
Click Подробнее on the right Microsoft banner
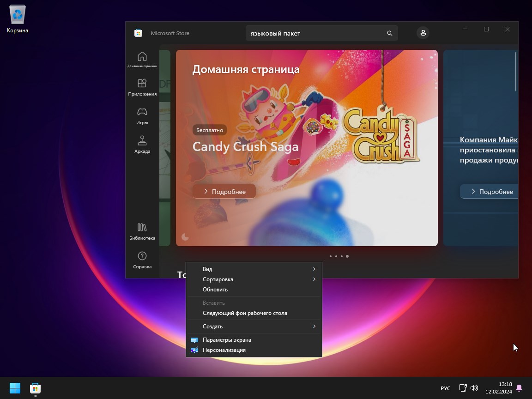pos(489,191)
